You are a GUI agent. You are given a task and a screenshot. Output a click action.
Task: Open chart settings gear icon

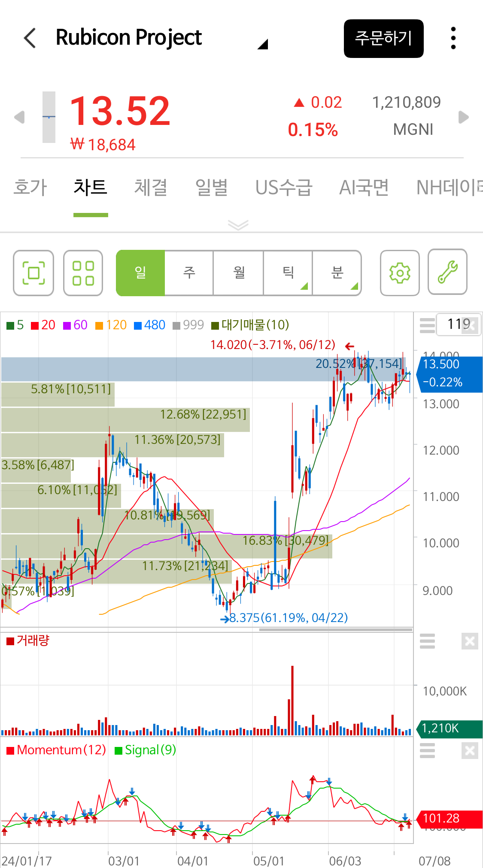tap(400, 273)
